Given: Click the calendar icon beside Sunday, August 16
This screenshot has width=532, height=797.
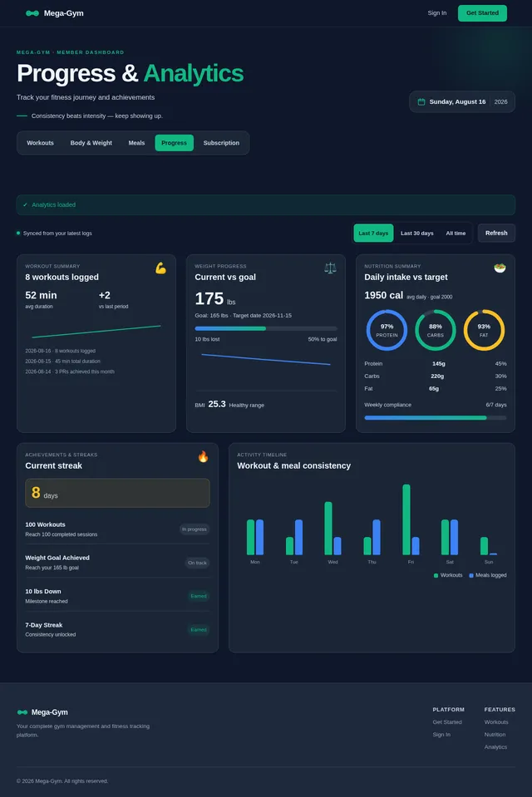Looking at the screenshot, I should (421, 101).
